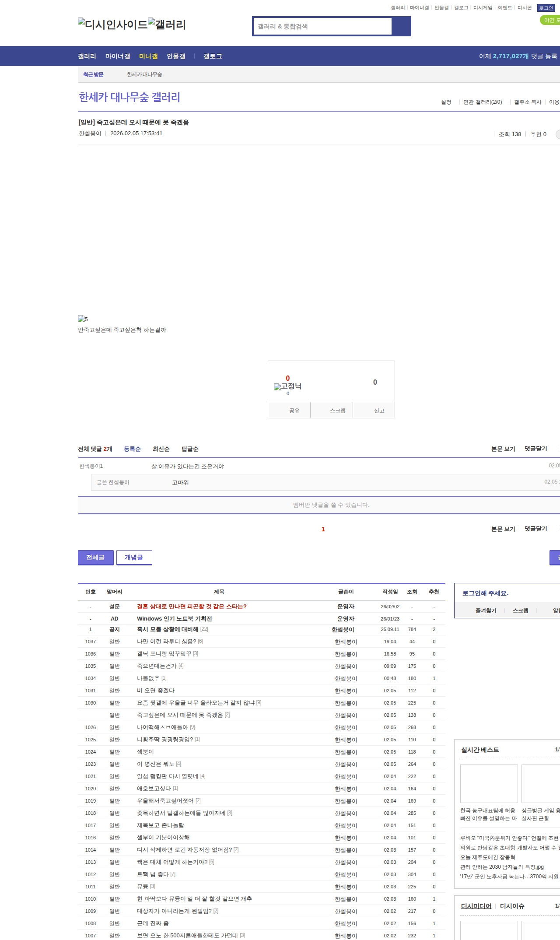The height and width of the screenshot is (940, 560).
Task: Click the 갤러리 logo image in the header
Action: coord(167,25)
